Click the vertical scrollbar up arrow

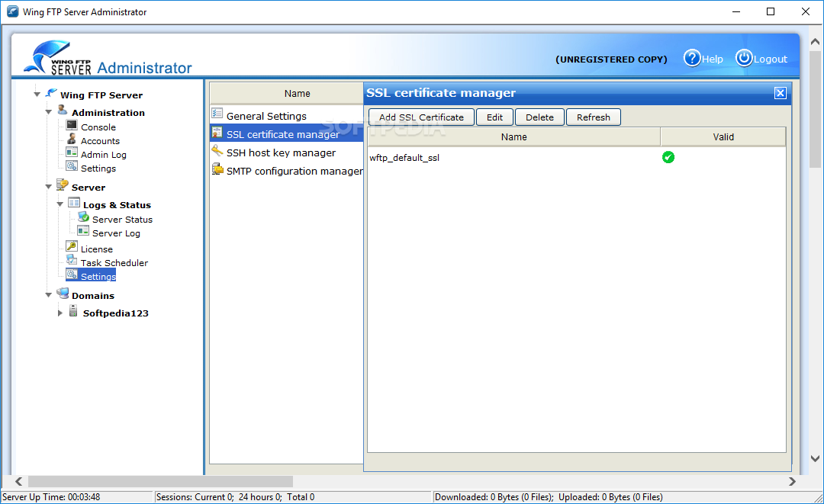[815, 41]
